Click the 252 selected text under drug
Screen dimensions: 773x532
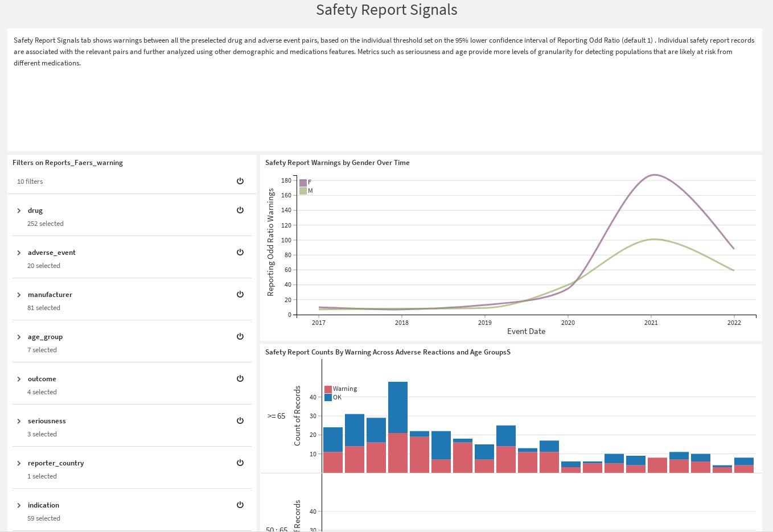(x=46, y=224)
